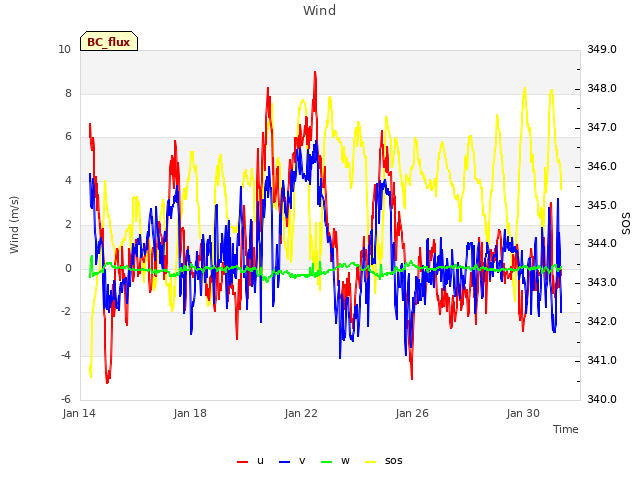
Task: Click the '348.0' right axis value
Action: [602, 88]
